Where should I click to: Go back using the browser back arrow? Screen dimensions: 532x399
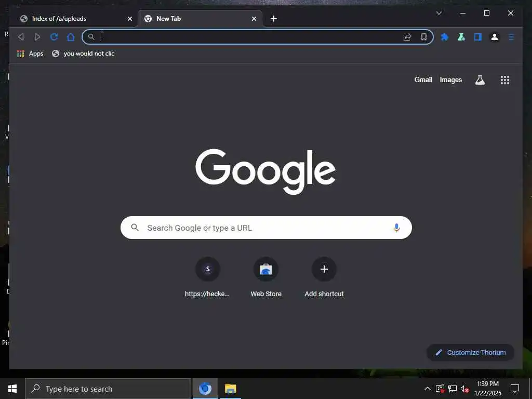(x=21, y=37)
